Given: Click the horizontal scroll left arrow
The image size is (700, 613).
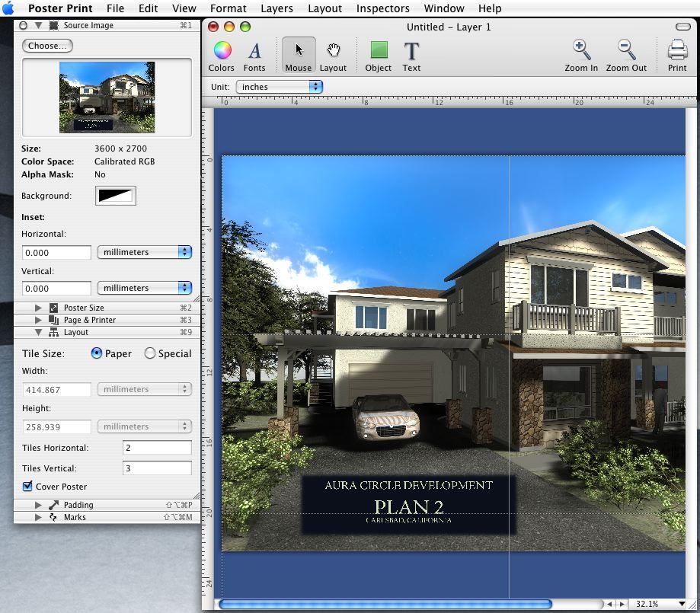Looking at the screenshot, I should (x=609, y=604).
